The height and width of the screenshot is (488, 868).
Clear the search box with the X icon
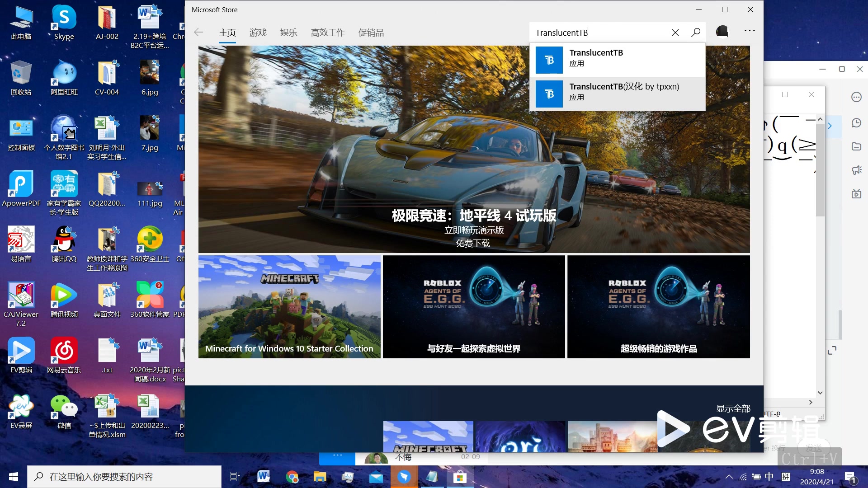(x=675, y=33)
